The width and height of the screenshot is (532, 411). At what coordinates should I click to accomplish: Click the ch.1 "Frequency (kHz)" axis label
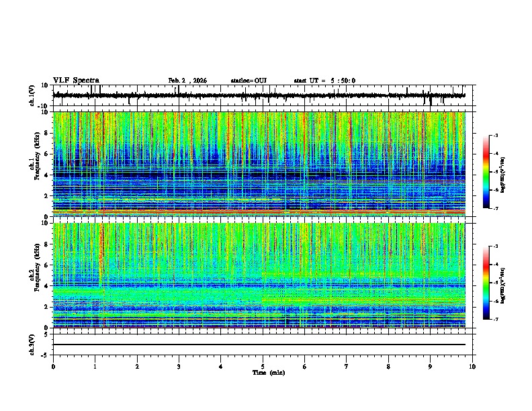[37, 156]
